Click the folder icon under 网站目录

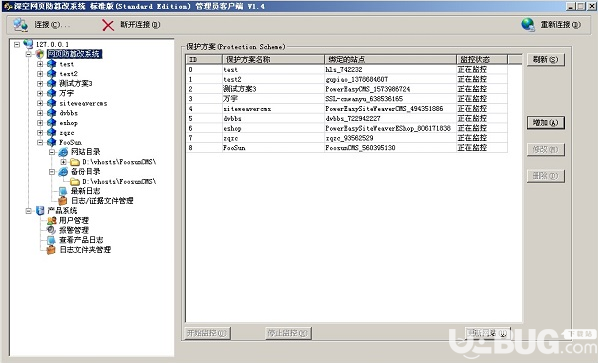coord(75,162)
